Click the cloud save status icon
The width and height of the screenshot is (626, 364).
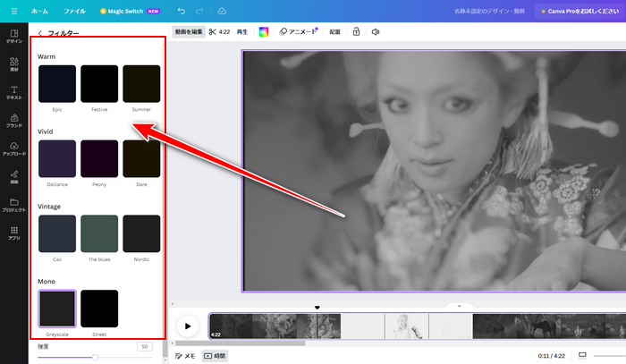pyautogui.click(x=222, y=11)
